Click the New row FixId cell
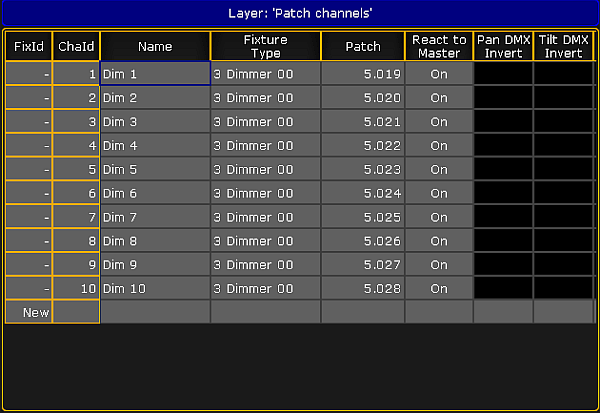 tap(29, 312)
